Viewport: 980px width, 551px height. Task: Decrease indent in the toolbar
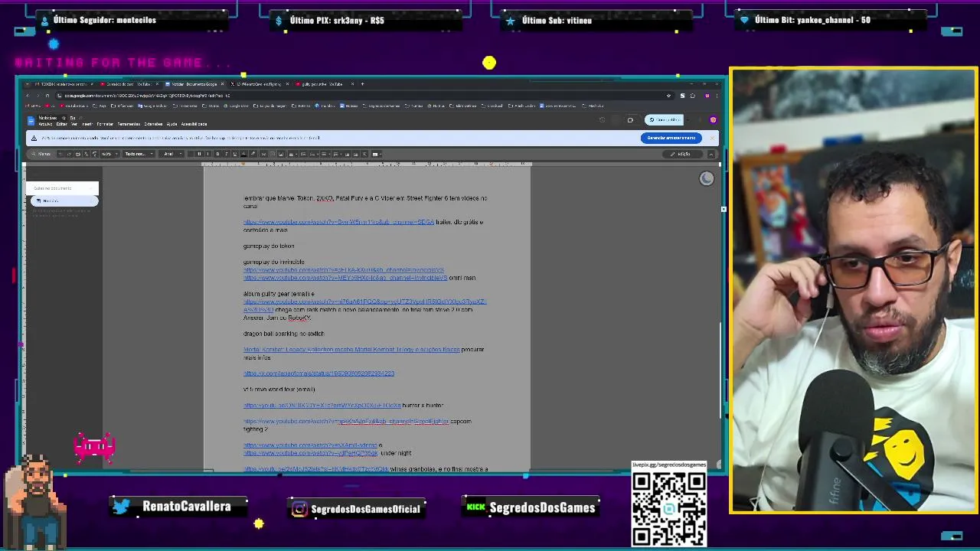[x=347, y=154]
